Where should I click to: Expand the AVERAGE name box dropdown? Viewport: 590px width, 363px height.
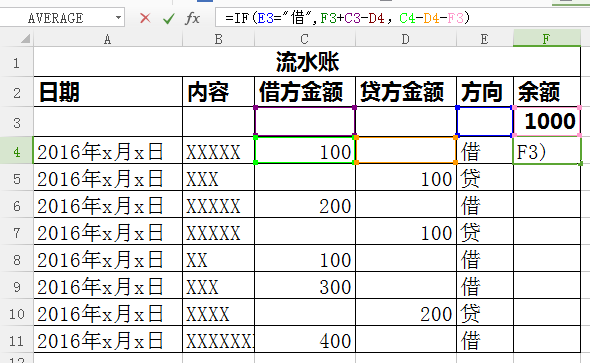119,18
